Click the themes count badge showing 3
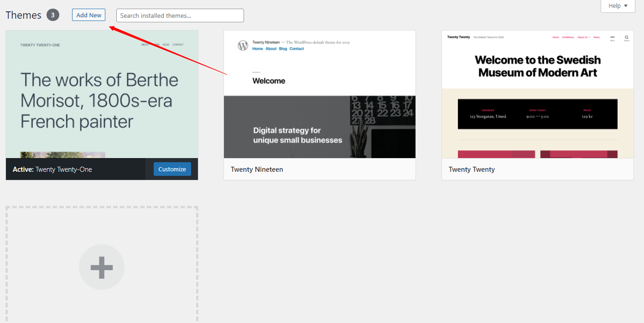This screenshot has height=323, width=644. pos(53,15)
